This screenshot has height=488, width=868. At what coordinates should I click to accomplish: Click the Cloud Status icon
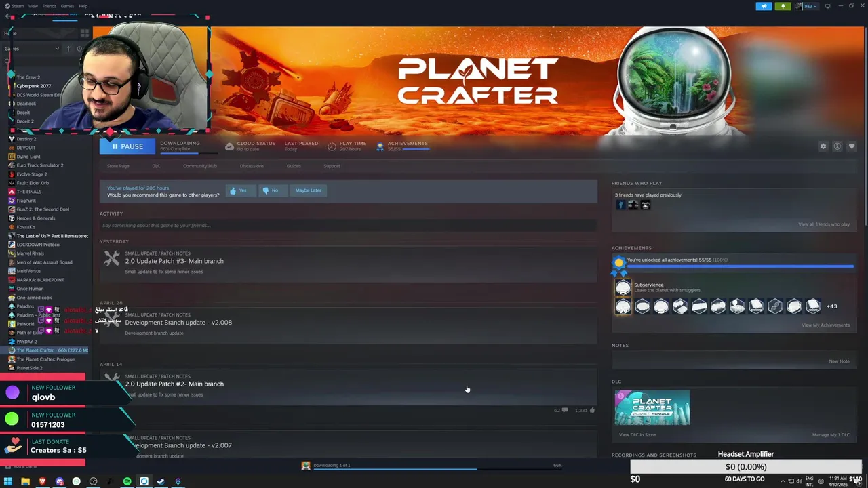[x=229, y=146]
